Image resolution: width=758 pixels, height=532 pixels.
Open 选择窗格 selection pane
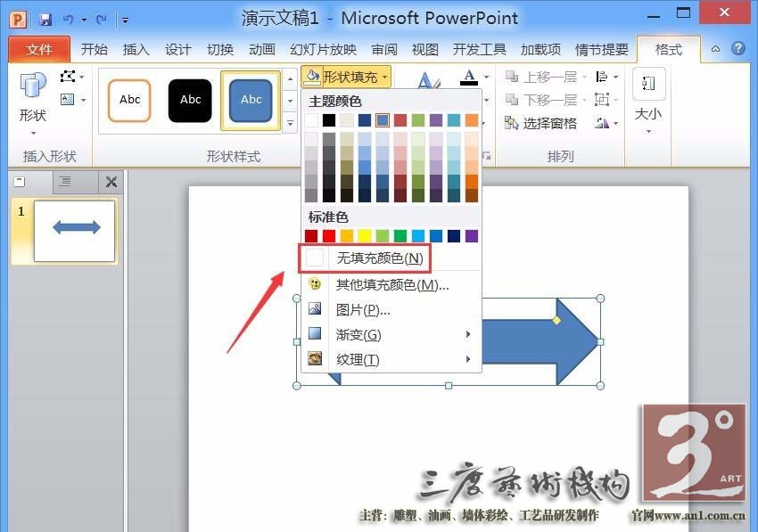[x=540, y=123]
